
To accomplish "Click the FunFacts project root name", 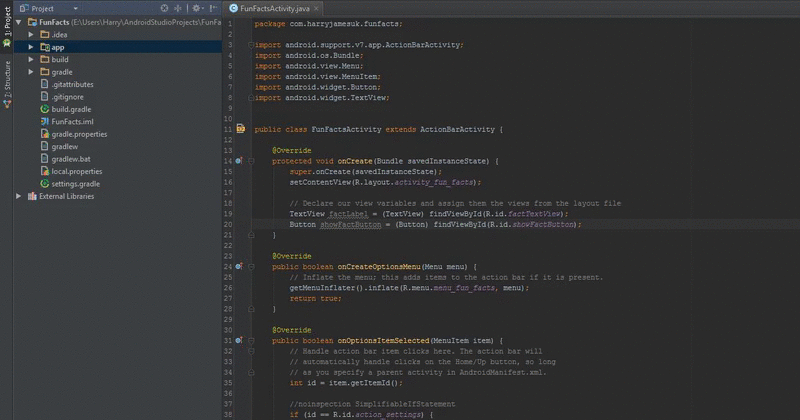I will [x=54, y=22].
